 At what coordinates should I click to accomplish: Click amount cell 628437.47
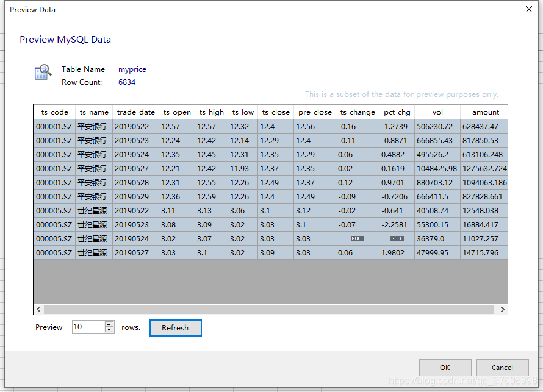(x=484, y=127)
